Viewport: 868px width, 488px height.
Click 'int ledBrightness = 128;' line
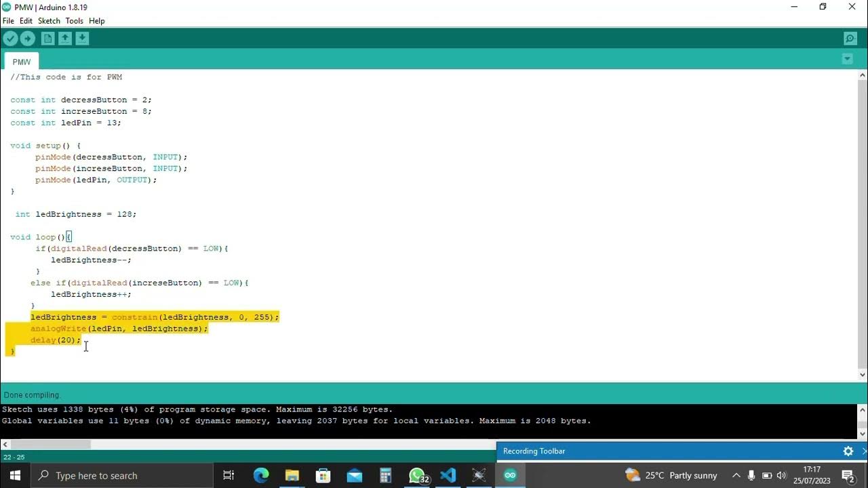pyautogui.click(x=76, y=214)
